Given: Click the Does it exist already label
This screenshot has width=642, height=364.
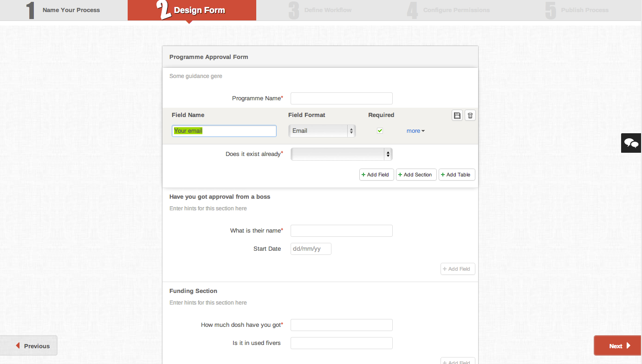Looking at the screenshot, I should click(254, 154).
